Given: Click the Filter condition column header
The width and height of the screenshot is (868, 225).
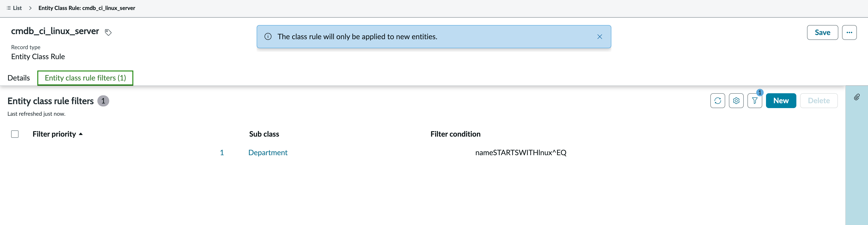Looking at the screenshot, I should pos(455,134).
